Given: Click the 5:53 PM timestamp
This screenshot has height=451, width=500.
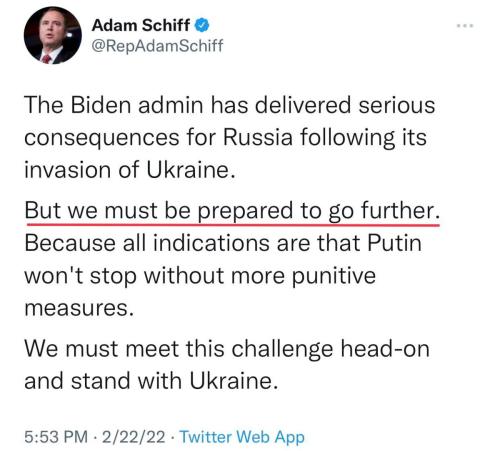Looking at the screenshot, I should (x=56, y=437).
